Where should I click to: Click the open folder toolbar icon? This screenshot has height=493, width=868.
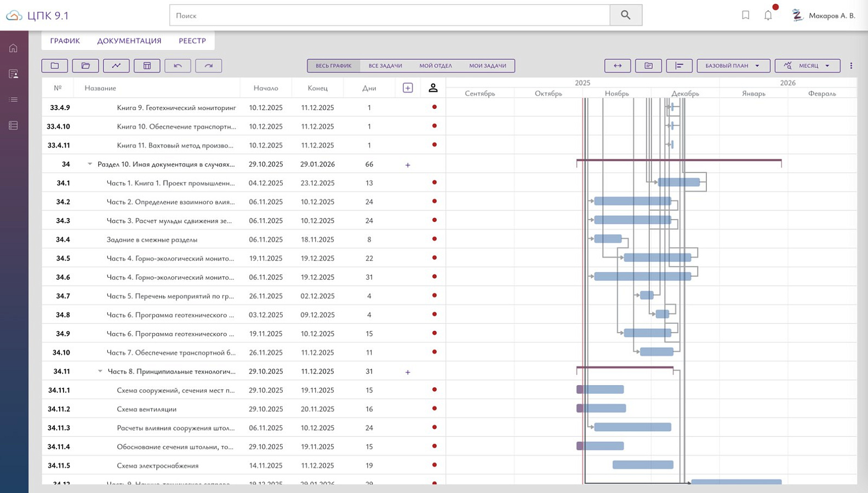point(85,66)
